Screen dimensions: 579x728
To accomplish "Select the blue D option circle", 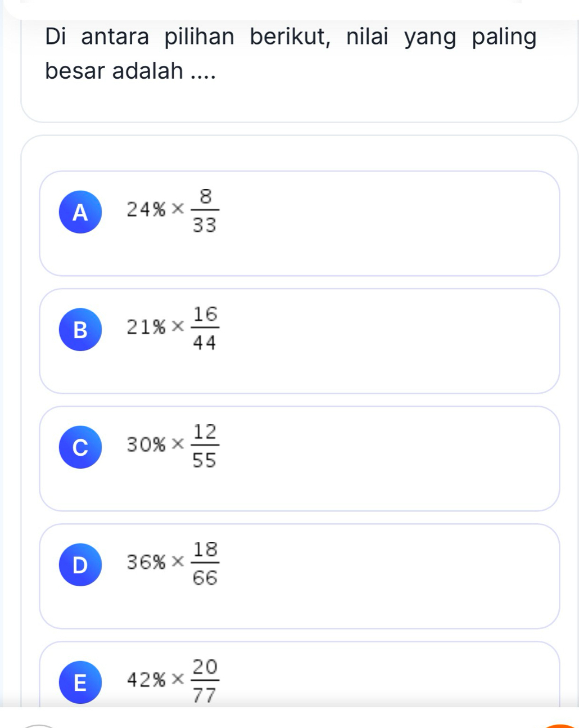I will [x=80, y=565].
